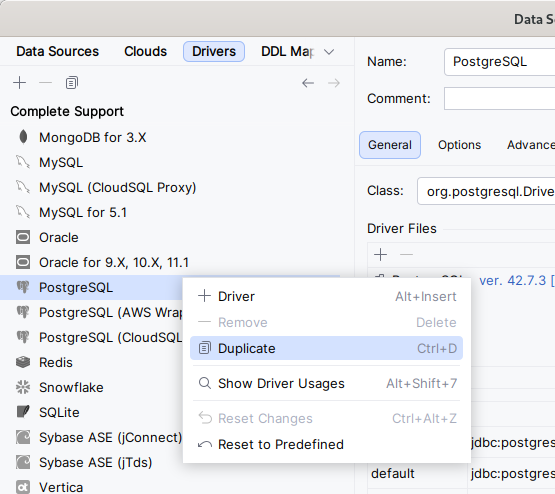Open the Data Sources tab
Image resolution: width=555 pixels, height=494 pixels.
coord(57,52)
